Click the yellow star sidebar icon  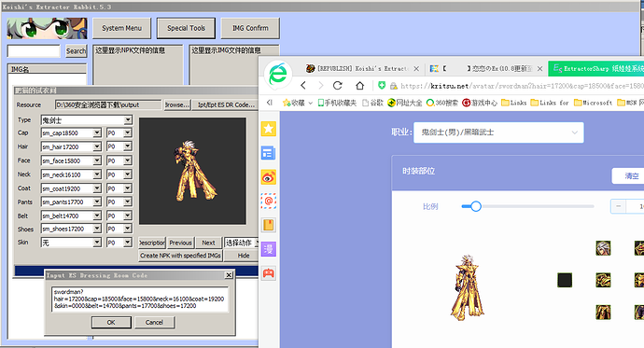(268, 129)
